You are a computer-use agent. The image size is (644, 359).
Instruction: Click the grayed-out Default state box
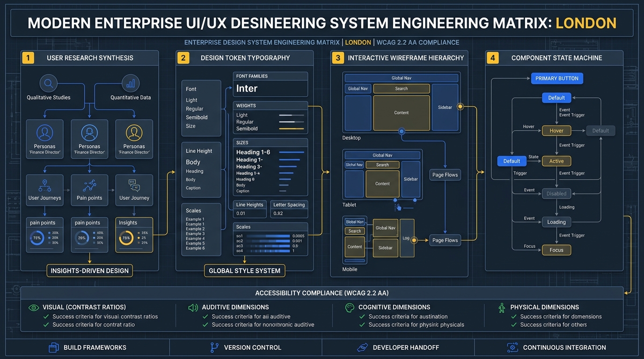[x=600, y=131]
